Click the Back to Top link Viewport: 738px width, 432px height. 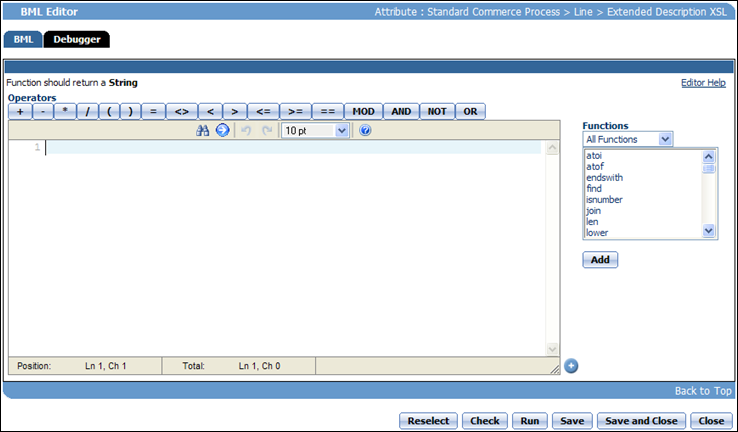(x=703, y=391)
